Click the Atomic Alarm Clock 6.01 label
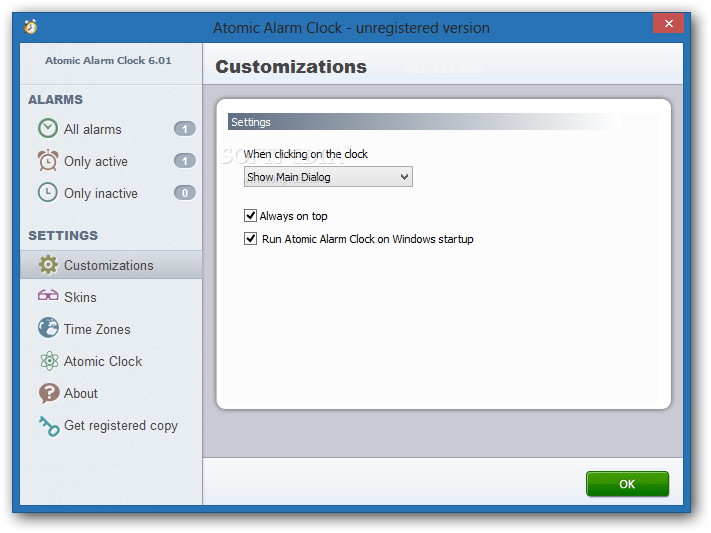The image size is (711, 533). click(108, 60)
